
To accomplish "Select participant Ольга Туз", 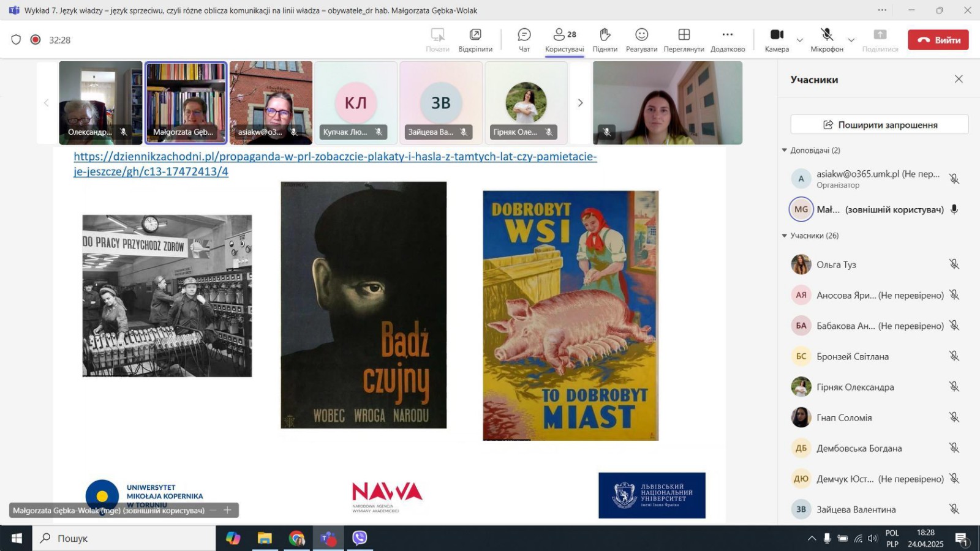I will 876,264.
